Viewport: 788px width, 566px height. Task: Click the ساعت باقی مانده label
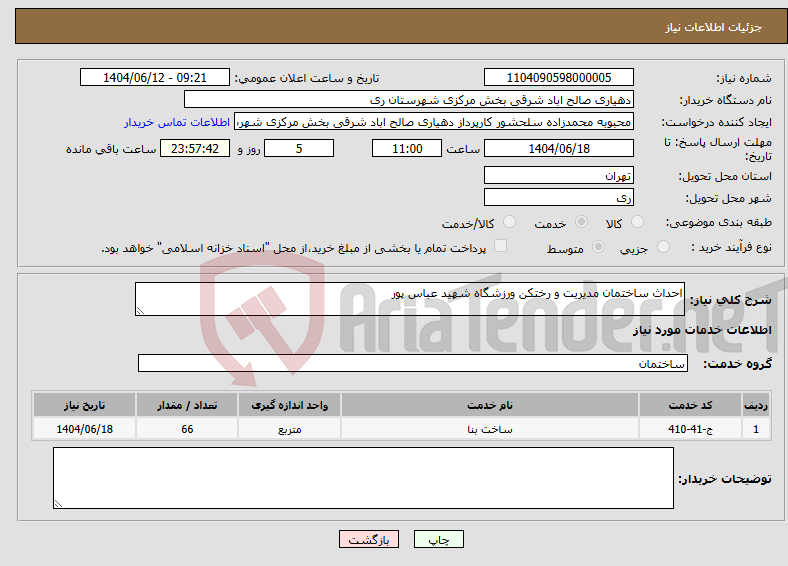(x=111, y=149)
